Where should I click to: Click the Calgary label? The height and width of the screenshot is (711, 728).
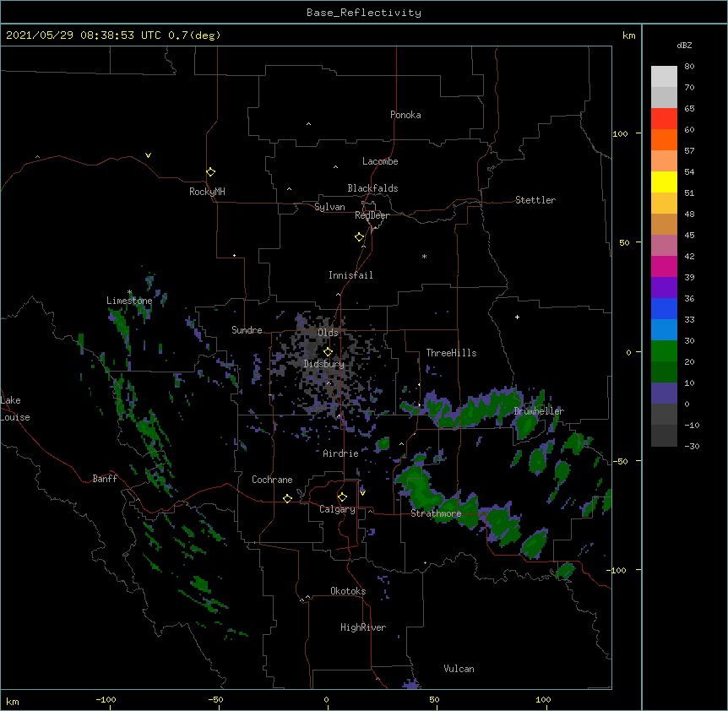[337, 509]
